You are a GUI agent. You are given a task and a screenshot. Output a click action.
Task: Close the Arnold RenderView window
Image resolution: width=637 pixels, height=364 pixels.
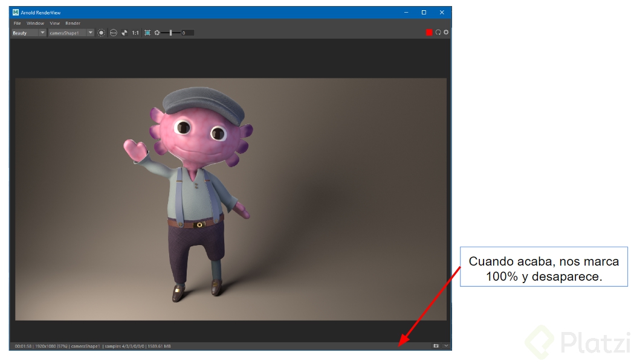[442, 13]
